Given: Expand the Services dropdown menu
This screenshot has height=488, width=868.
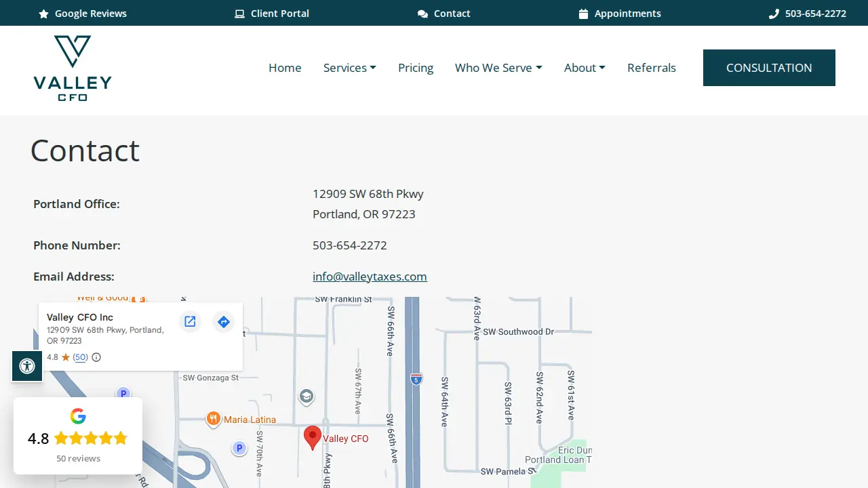Looking at the screenshot, I should [x=350, y=68].
